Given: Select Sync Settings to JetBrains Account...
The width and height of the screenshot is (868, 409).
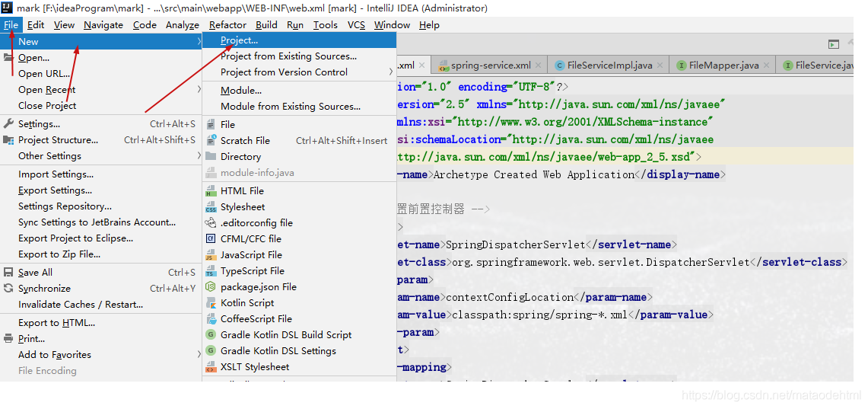Looking at the screenshot, I should (100, 223).
